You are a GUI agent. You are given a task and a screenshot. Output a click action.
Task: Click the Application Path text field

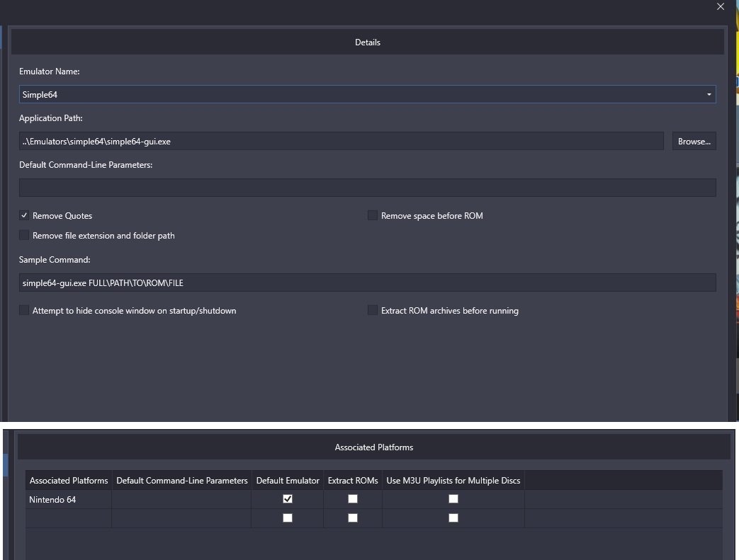pos(342,142)
